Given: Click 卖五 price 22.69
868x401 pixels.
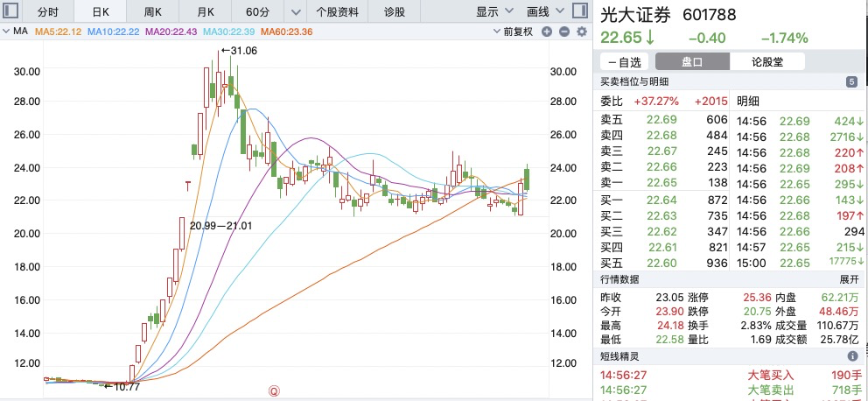Looking at the screenshot, I should click(x=662, y=121).
